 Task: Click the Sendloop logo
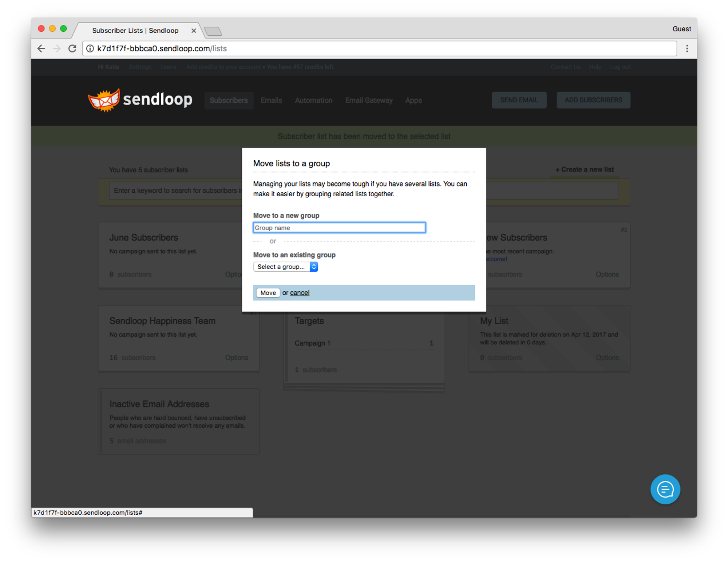(x=140, y=100)
